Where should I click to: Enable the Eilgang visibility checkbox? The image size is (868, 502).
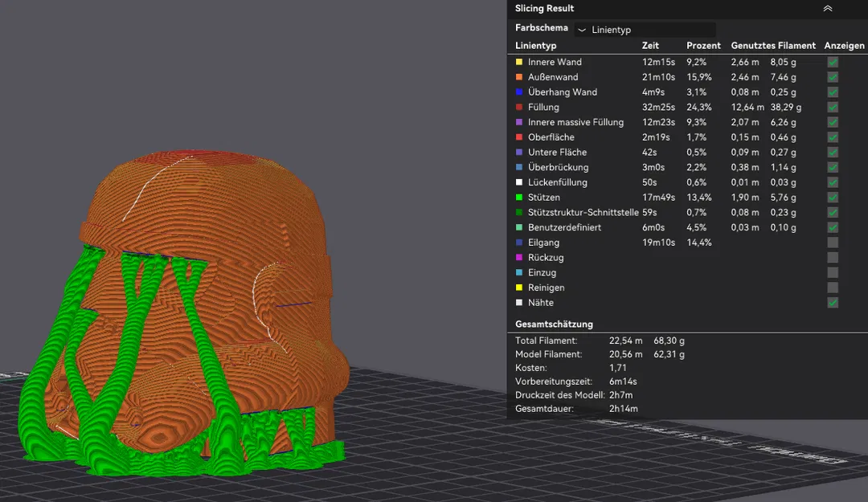[833, 242]
